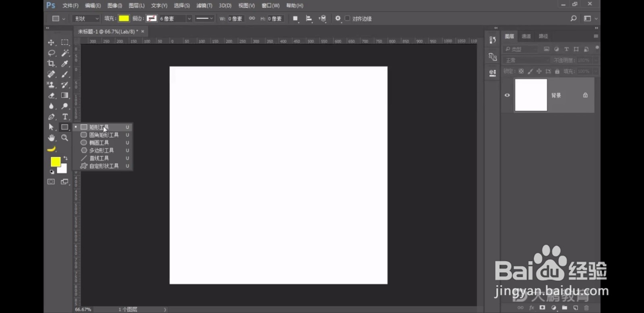Select the Pen tool
The width and height of the screenshot is (644, 313).
tap(51, 117)
